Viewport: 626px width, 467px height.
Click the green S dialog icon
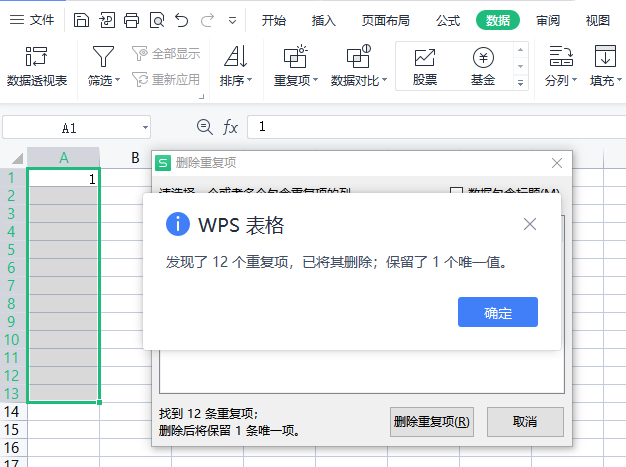[x=163, y=163]
